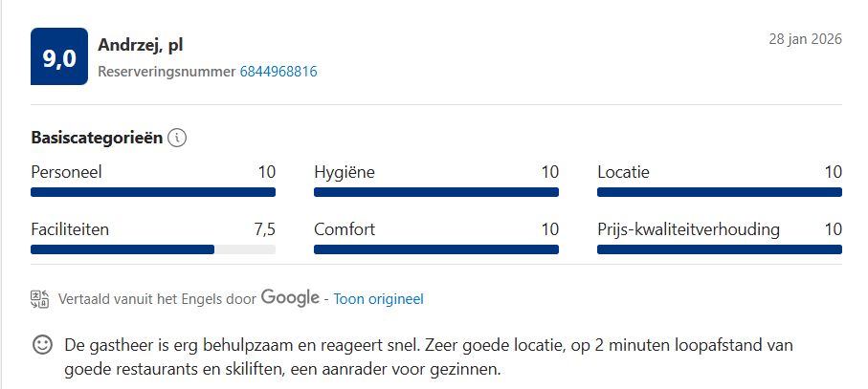Click the Toon origineel link
The height and width of the screenshot is (389, 868).
point(378,299)
